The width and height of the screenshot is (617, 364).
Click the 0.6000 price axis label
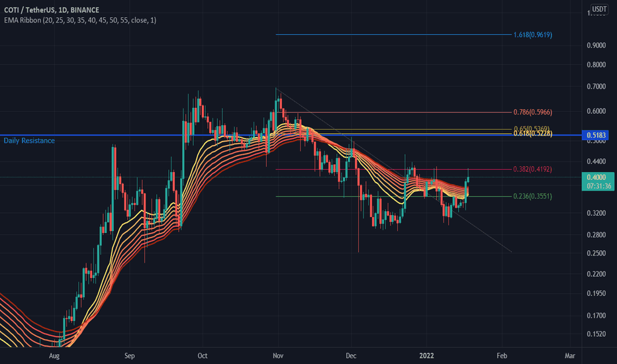pyautogui.click(x=596, y=111)
